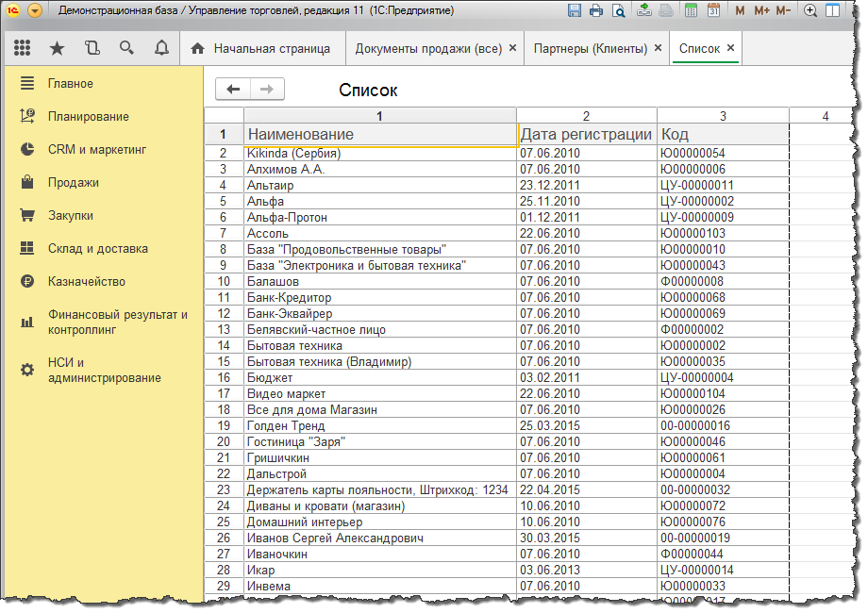
Task: Select code cell ЦУ-00000011
Action: (x=723, y=186)
